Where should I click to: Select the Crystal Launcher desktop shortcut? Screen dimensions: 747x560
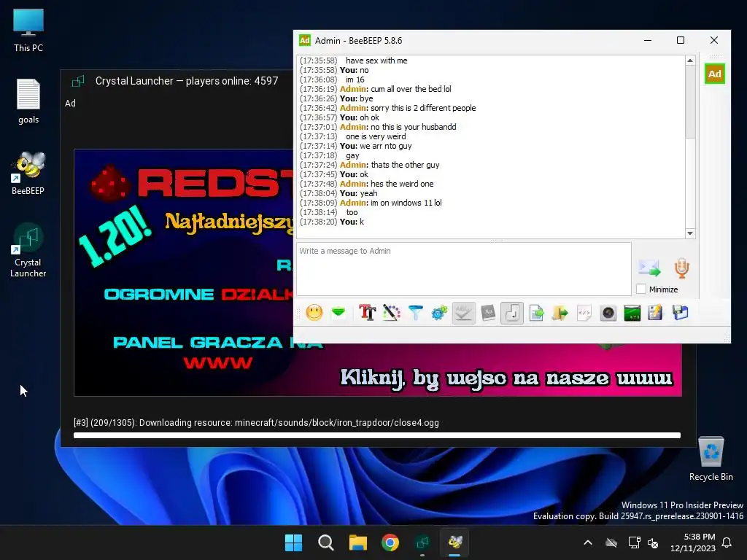pyautogui.click(x=28, y=250)
